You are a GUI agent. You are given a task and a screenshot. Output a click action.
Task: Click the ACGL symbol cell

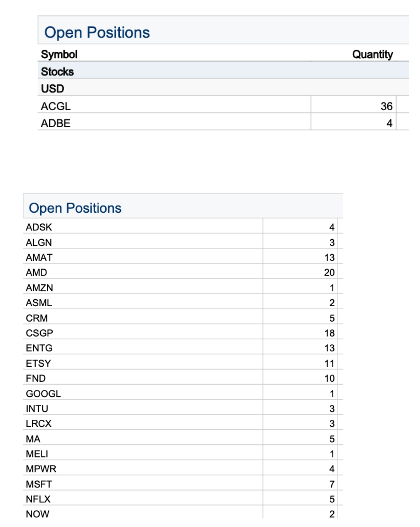[x=56, y=106]
